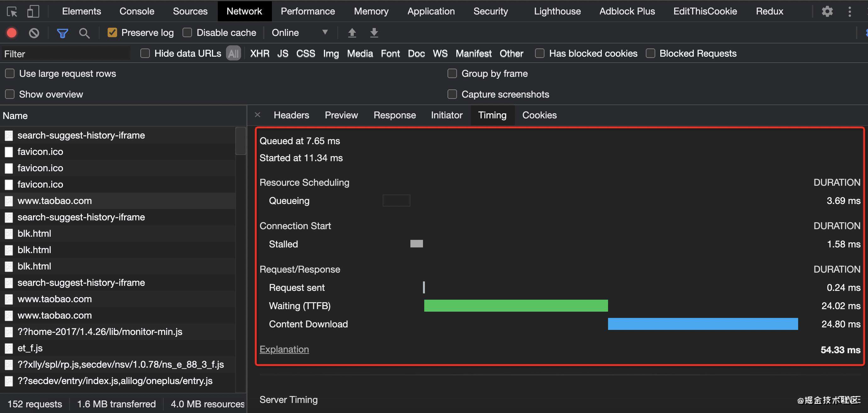
Task: Toggle the filter funnel icon
Action: click(x=62, y=33)
